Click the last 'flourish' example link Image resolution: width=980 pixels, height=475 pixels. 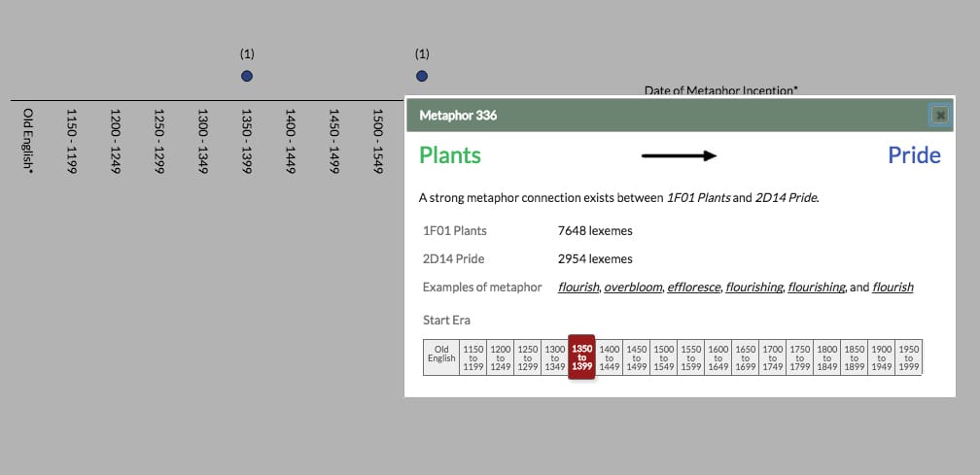(x=893, y=288)
